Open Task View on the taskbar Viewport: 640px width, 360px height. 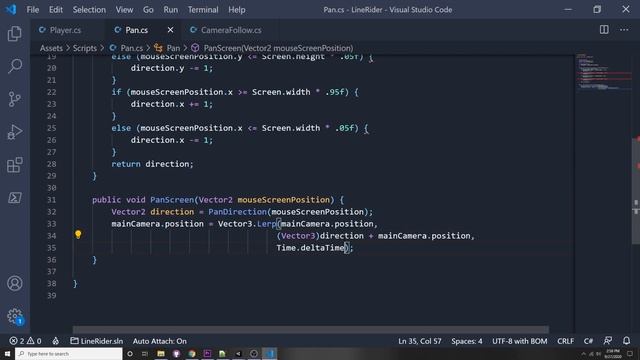145,353
